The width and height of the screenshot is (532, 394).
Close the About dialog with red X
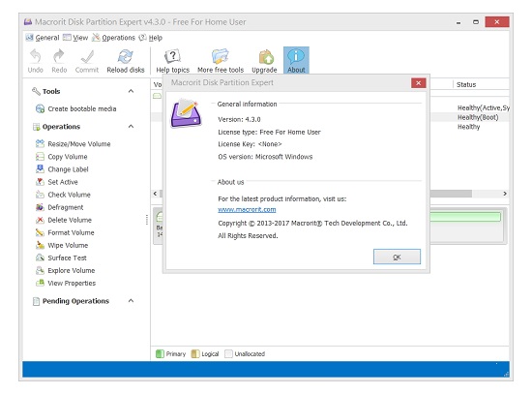point(418,83)
